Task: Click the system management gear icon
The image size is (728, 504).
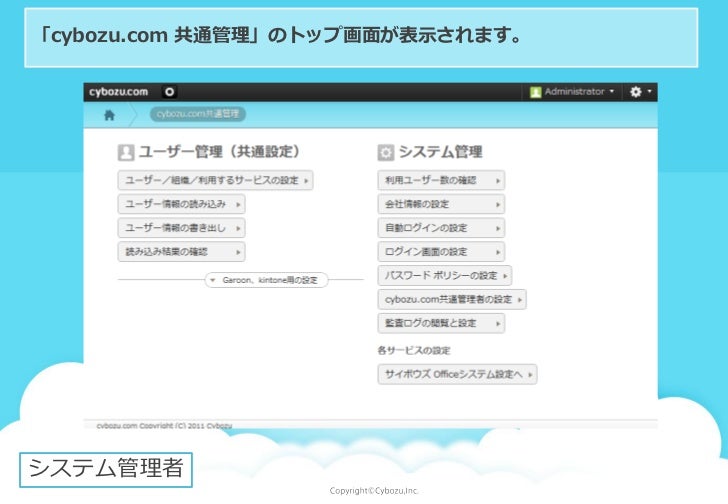Action: (386, 152)
